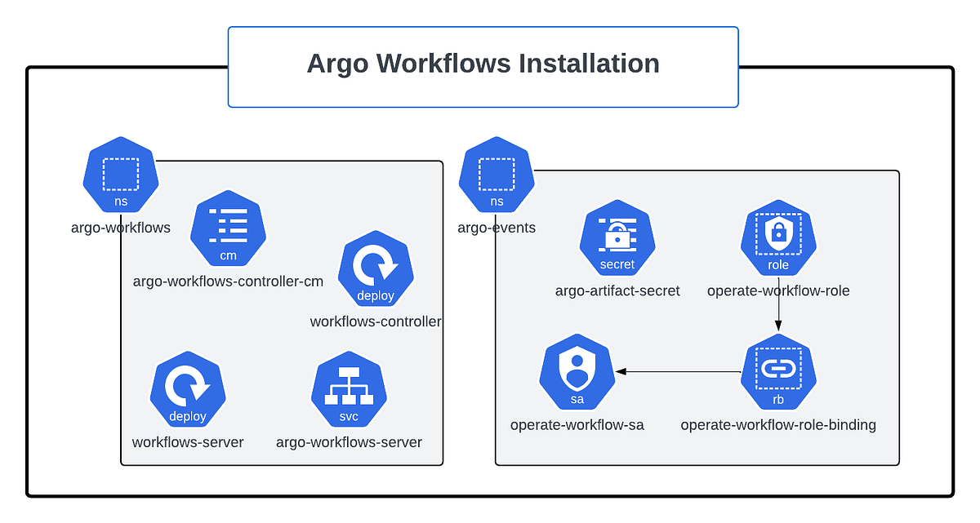Click the argo-events namespace label text
Viewport: 980px width, 523px height.
coord(497,228)
